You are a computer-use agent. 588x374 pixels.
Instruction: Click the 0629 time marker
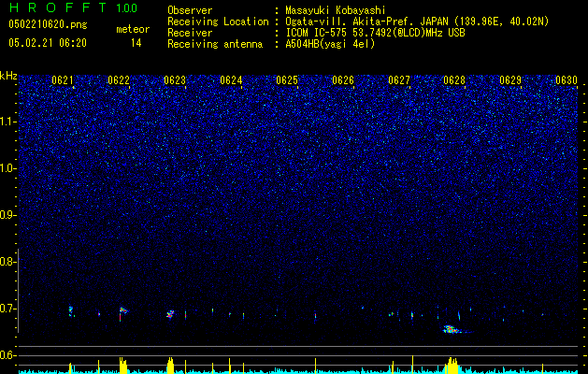pos(510,80)
